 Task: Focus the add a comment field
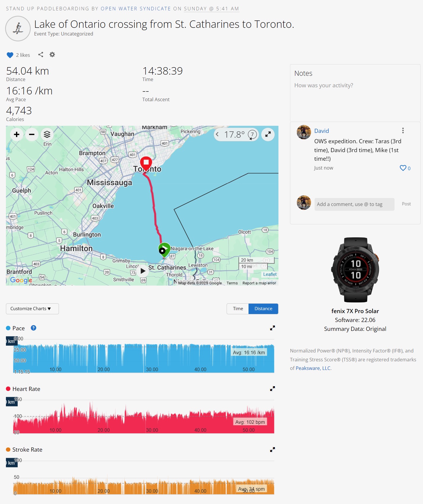(x=354, y=204)
